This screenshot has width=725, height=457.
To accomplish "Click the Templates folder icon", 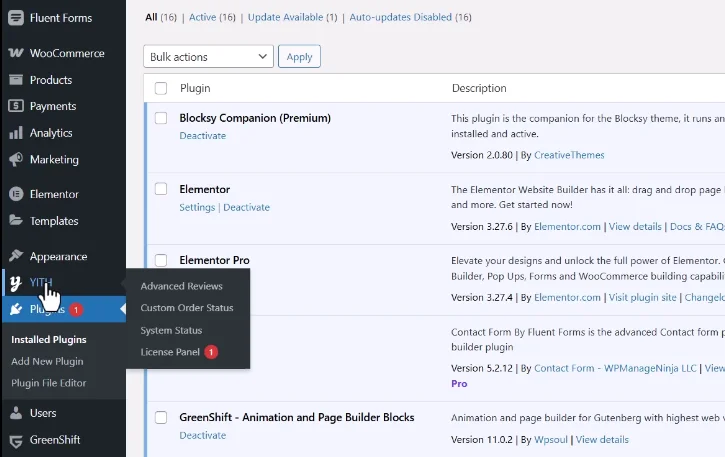I will 16,221.
